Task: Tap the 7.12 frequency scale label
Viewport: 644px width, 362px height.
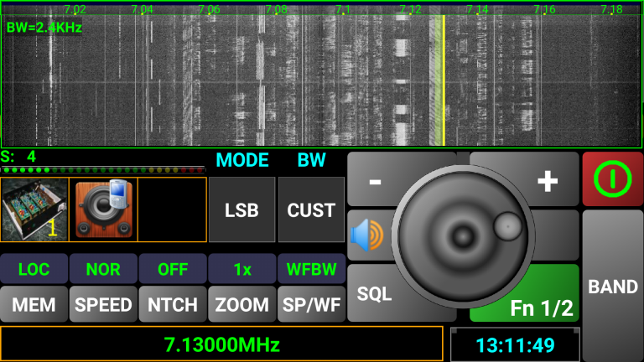Action: click(x=410, y=9)
